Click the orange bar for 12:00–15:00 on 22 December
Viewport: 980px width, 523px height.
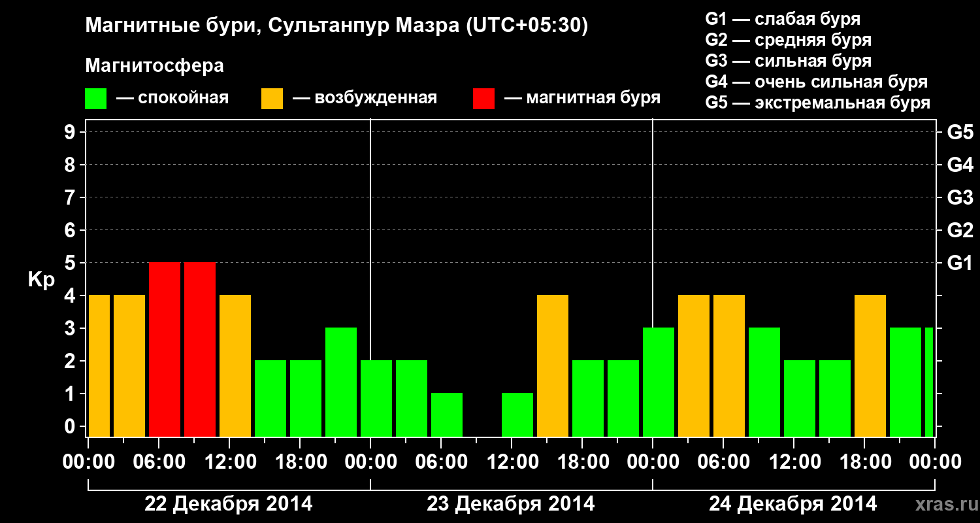click(235, 365)
